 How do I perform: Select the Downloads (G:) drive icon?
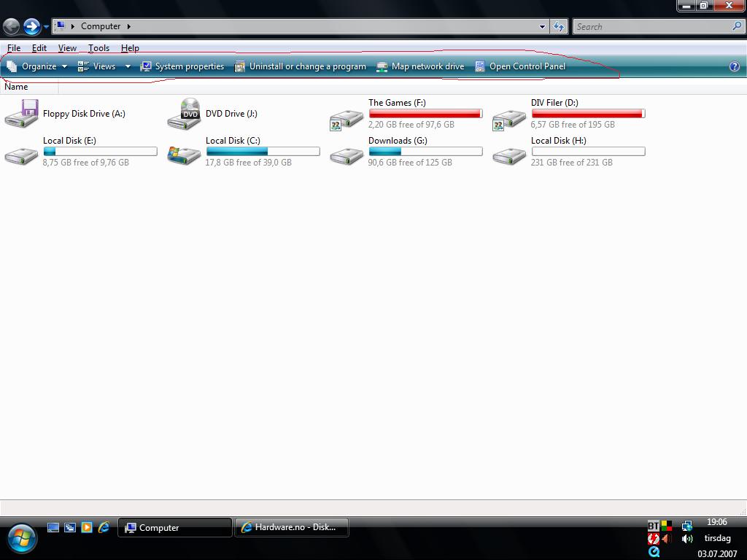347,156
